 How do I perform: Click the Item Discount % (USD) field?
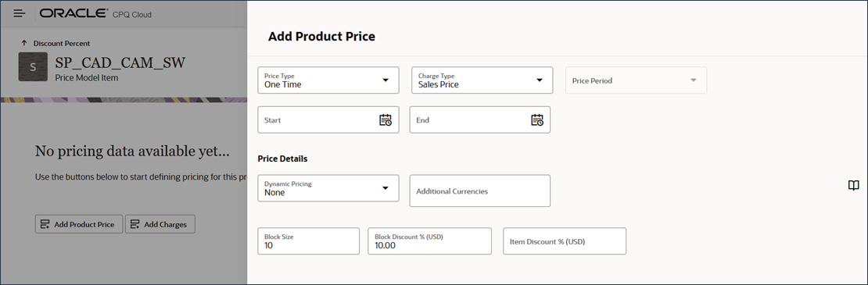coord(565,241)
